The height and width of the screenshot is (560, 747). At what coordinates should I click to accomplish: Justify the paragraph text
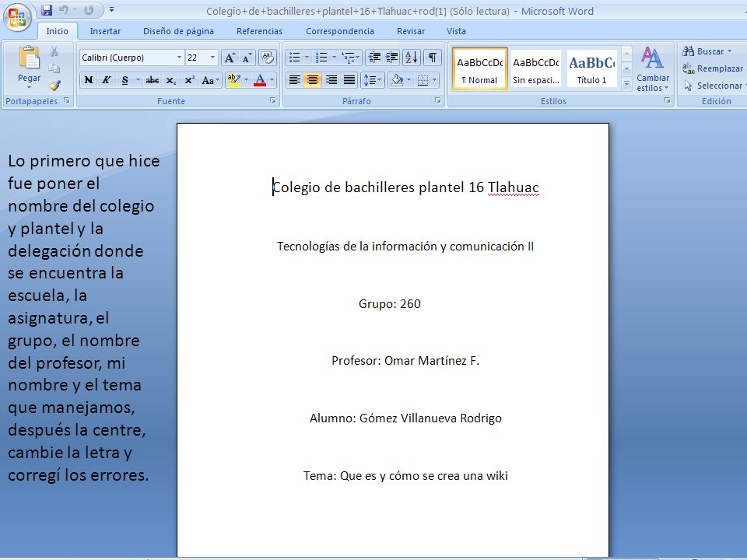pyautogui.click(x=349, y=80)
